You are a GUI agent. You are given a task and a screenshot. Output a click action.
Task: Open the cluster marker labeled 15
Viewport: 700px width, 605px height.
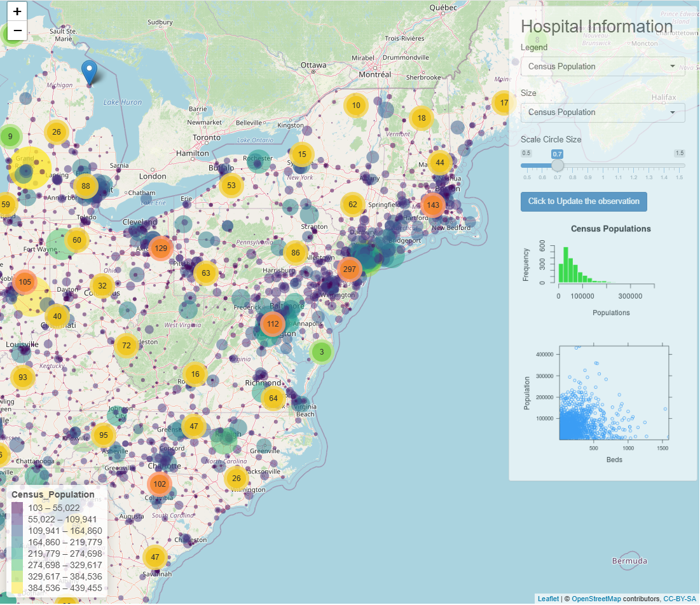click(x=302, y=154)
